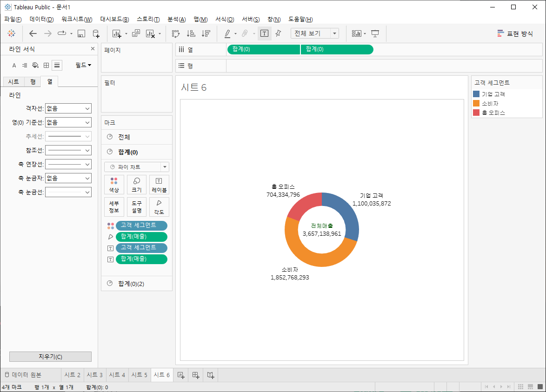
Task: Select the first 합계(0) pill on columns shelf
Action: 264,49
